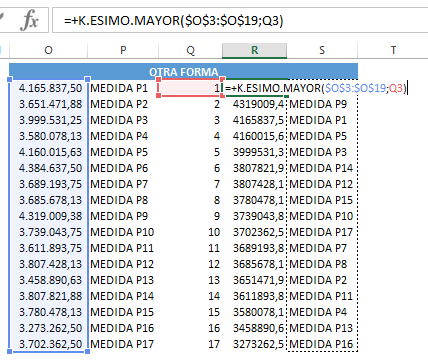Click MEDIDA P13 in column P

point(122,280)
